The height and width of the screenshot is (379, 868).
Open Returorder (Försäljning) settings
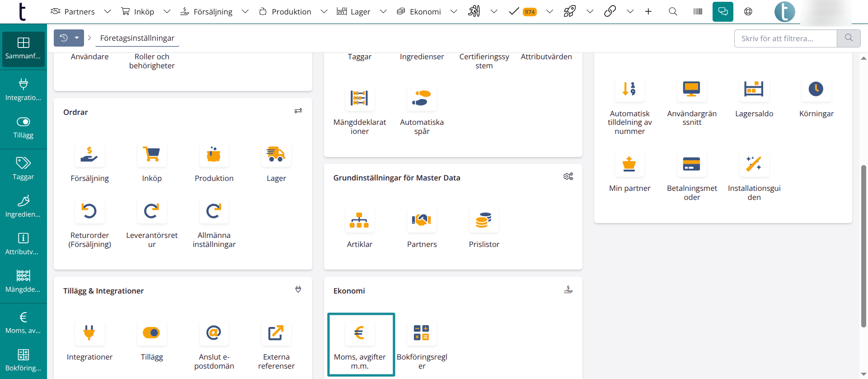click(89, 212)
